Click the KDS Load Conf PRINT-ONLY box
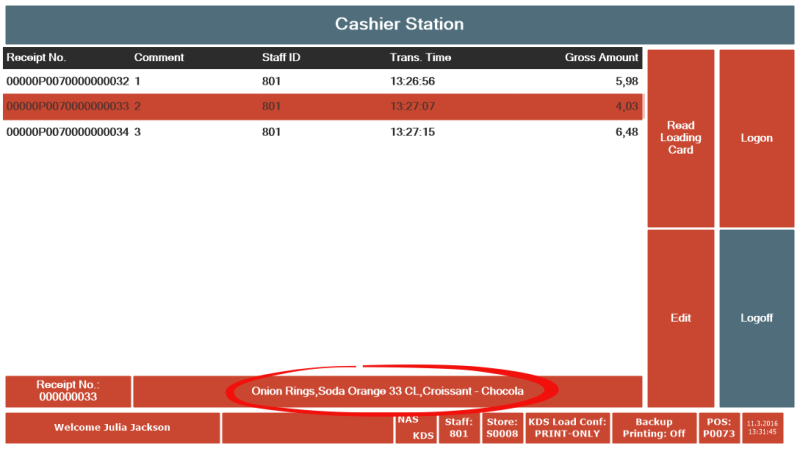The height and width of the screenshot is (449, 800). click(567, 428)
